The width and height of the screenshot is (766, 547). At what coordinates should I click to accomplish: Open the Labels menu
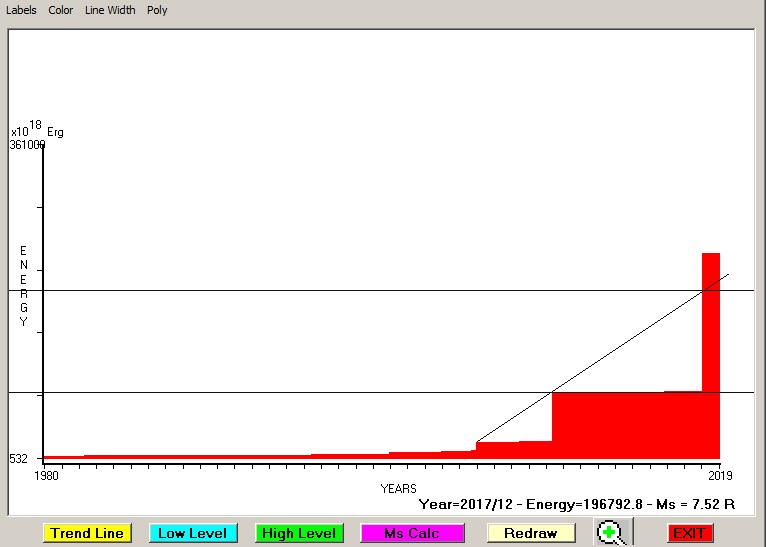point(21,10)
